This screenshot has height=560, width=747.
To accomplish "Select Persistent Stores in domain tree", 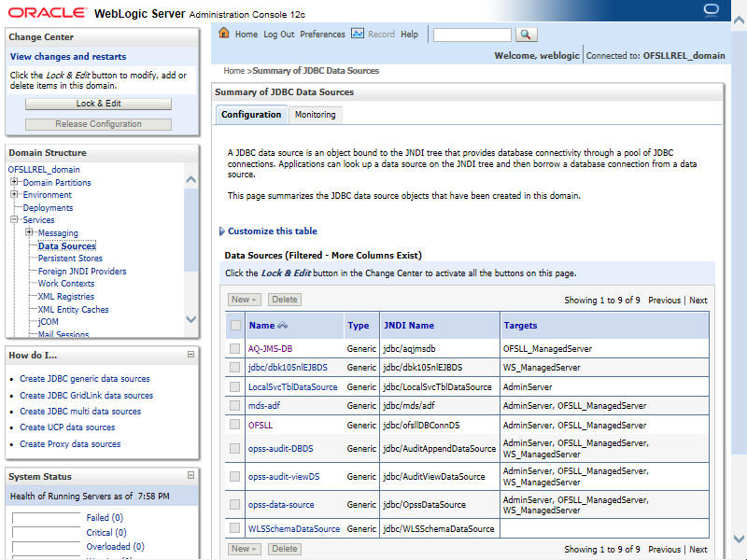I will (x=70, y=259).
